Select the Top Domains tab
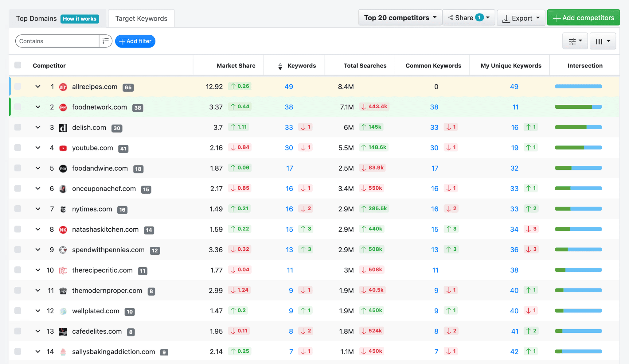The width and height of the screenshot is (629, 364). click(36, 18)
